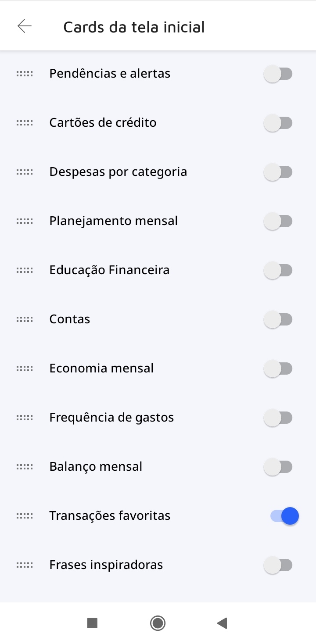The height and width of the screenshot is (644, 316).
Task: Tap drag handle next to Contas
Action: pos(25,319)
